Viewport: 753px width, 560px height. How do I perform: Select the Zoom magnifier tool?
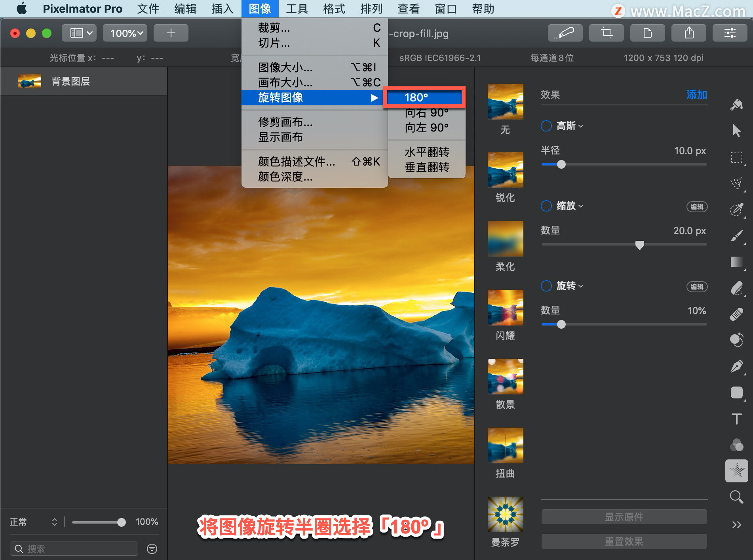coord(736,497)
